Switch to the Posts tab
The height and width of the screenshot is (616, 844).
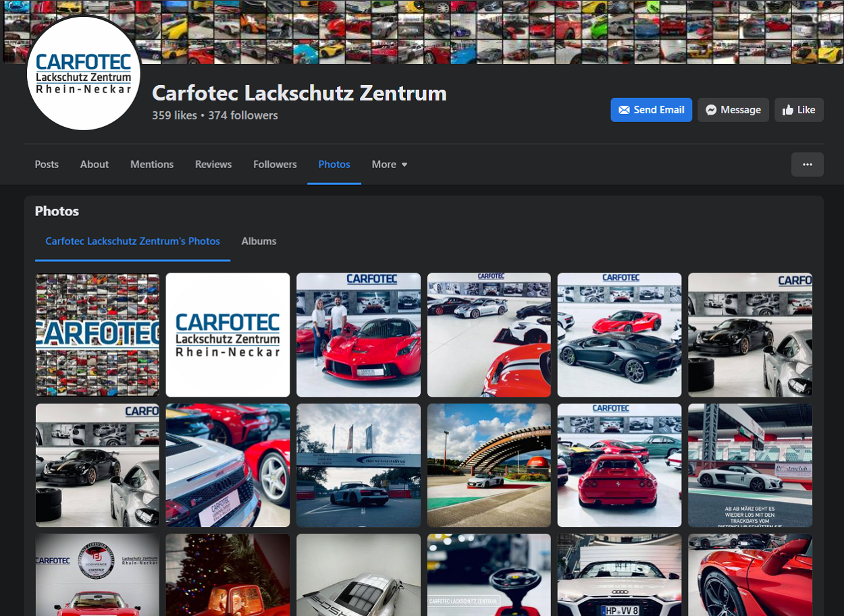47,164
